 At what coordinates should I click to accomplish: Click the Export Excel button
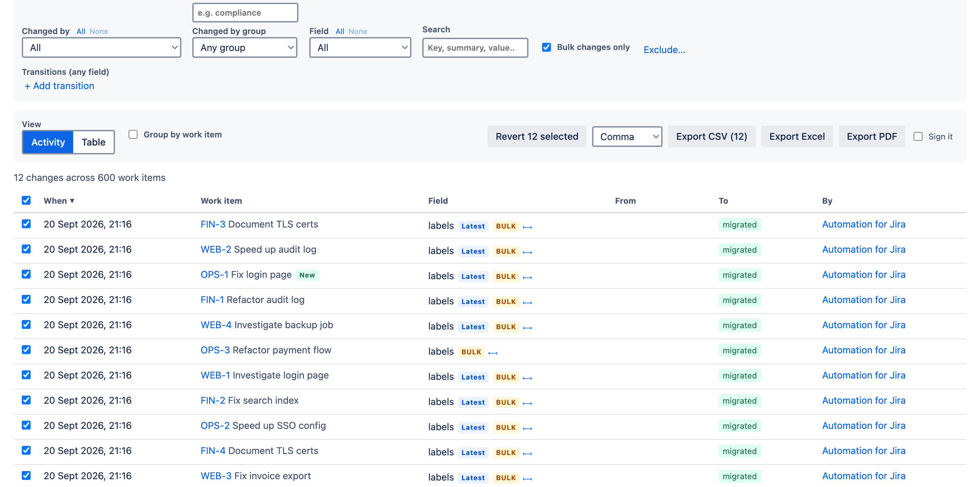point(797,136)
